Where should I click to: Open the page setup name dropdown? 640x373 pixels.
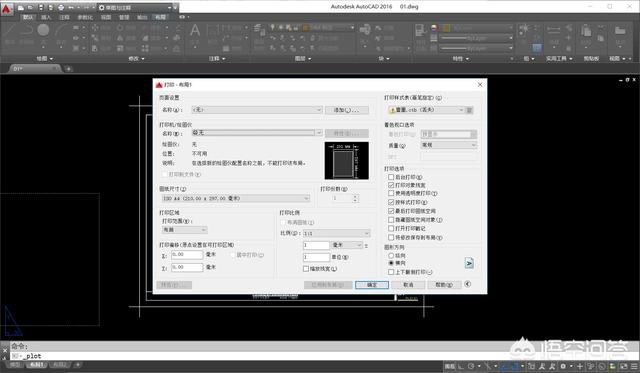coord(257,110)
